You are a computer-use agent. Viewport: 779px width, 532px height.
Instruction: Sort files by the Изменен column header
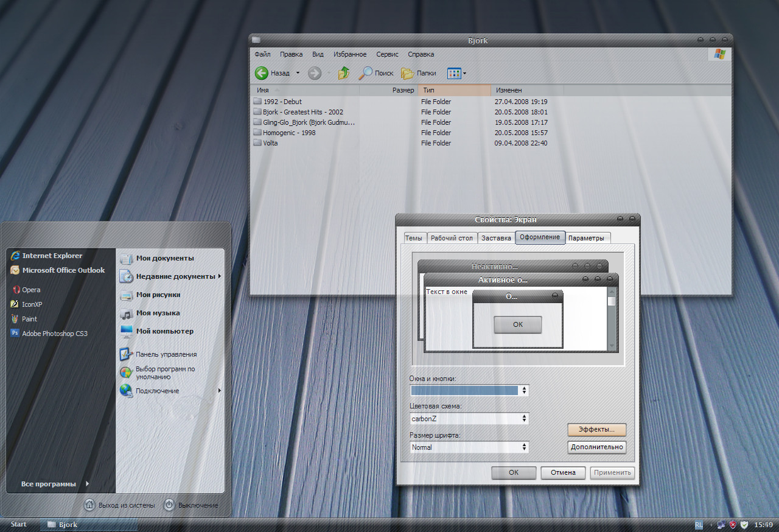pyautogui.click(x=508, y=90)
